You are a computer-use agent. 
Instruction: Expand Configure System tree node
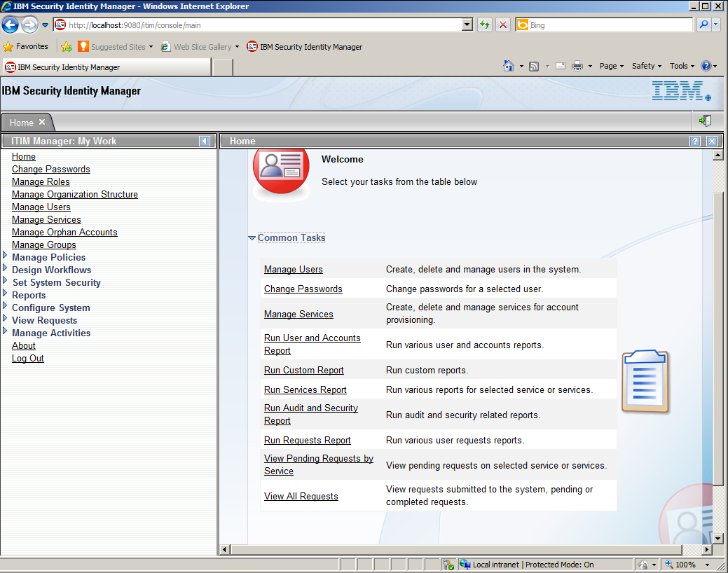(5, 305)
